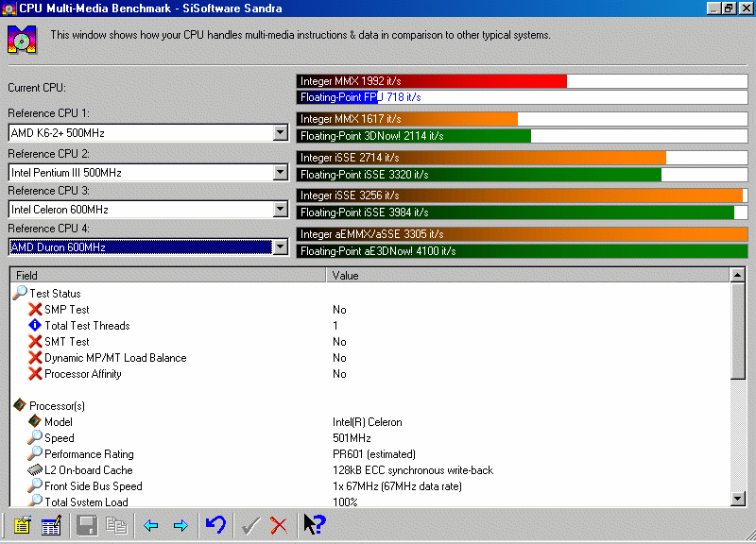This screenshot has height=544, width=756.
Task: Open the Reference CPU 3 dropdown arrow
Action: 280,209
